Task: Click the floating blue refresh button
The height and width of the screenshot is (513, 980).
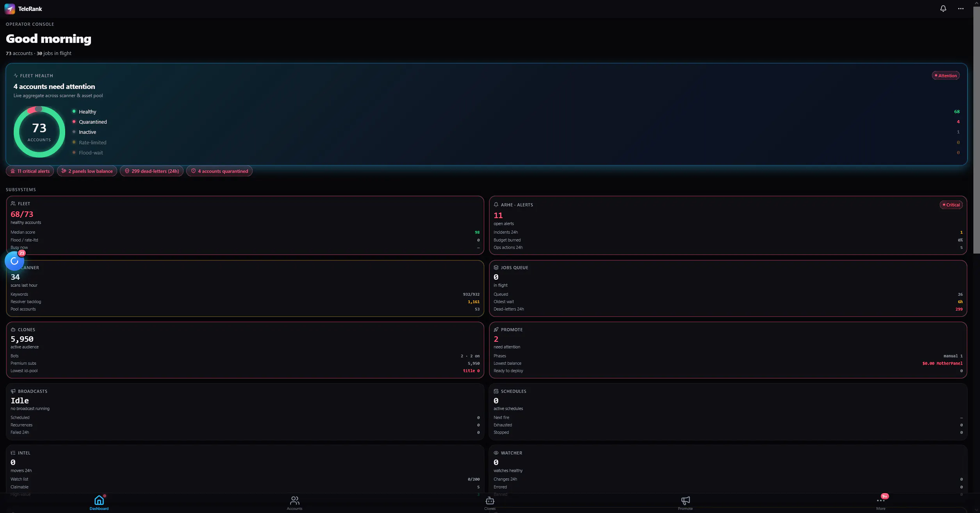Action: [14, 261]
